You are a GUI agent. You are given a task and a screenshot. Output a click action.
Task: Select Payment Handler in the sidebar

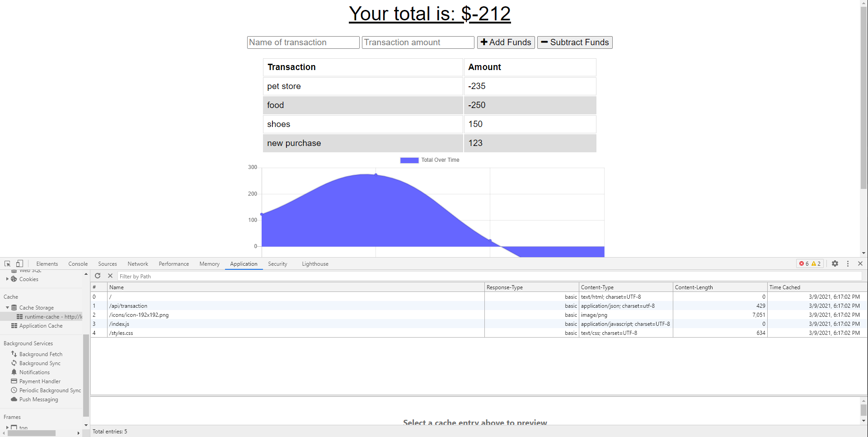[x=39, y=381]
